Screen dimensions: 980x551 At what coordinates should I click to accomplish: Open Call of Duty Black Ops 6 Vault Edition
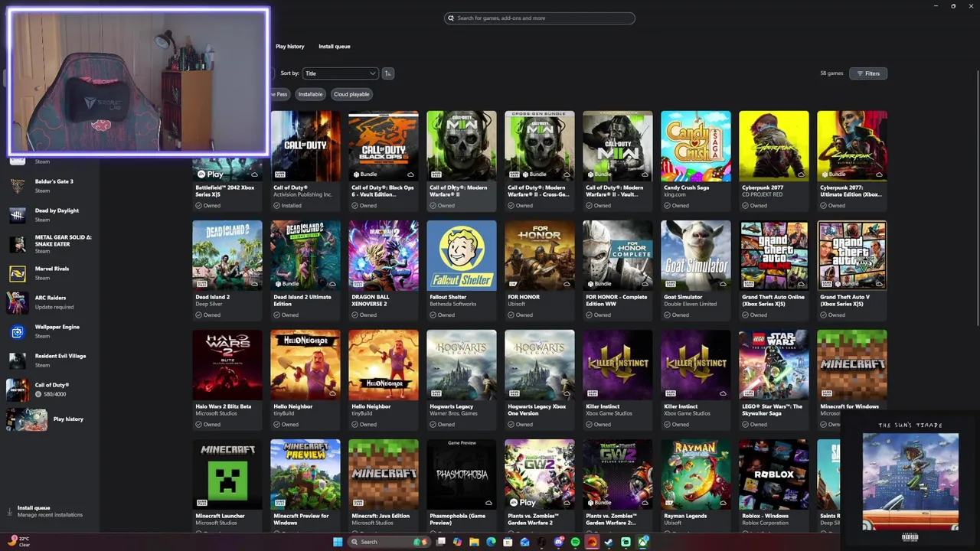tap(383, 161)
